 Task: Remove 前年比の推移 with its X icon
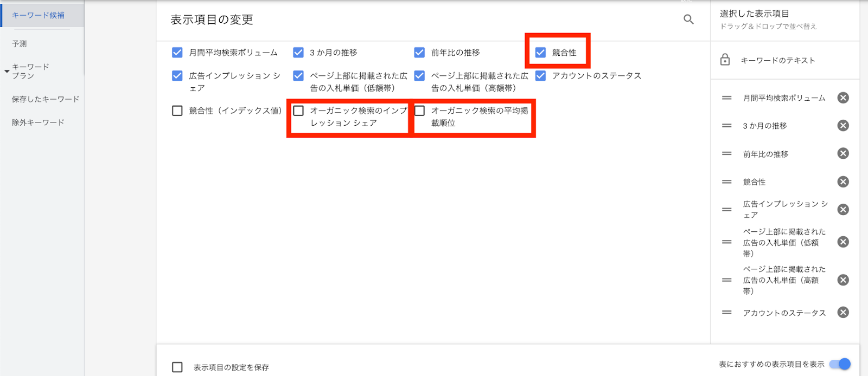(843, 154)
